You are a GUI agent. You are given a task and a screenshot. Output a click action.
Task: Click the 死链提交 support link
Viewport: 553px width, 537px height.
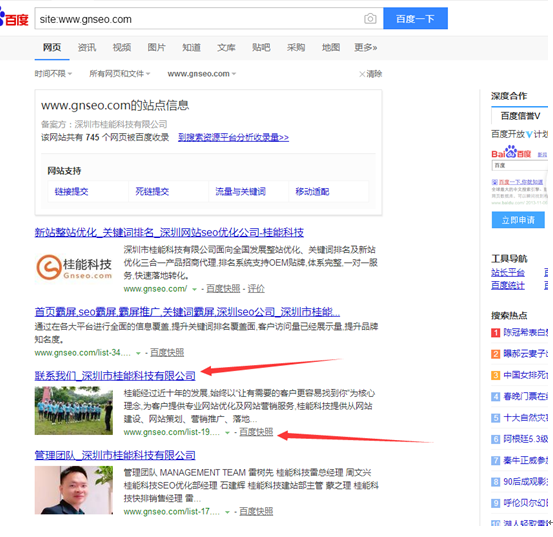coord(152,191)
